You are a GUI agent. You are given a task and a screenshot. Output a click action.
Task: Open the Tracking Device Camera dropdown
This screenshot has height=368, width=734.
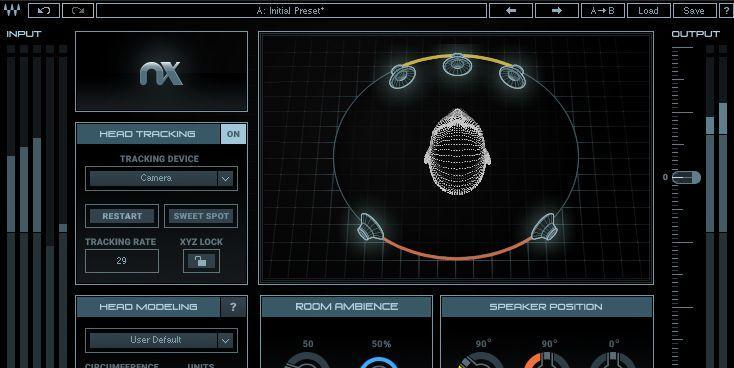(161, 178)
